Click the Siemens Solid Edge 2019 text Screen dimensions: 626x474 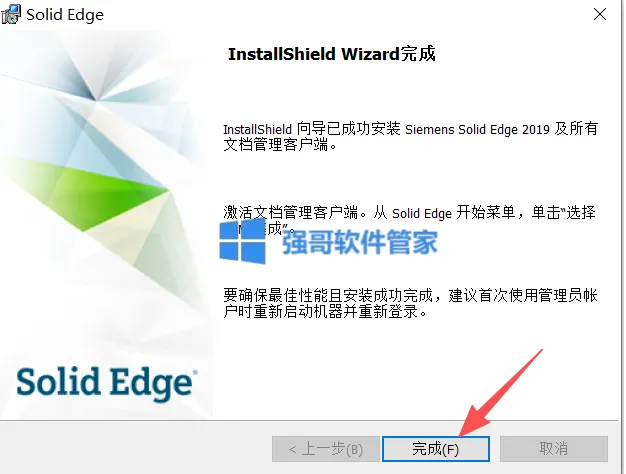[477, 129]
